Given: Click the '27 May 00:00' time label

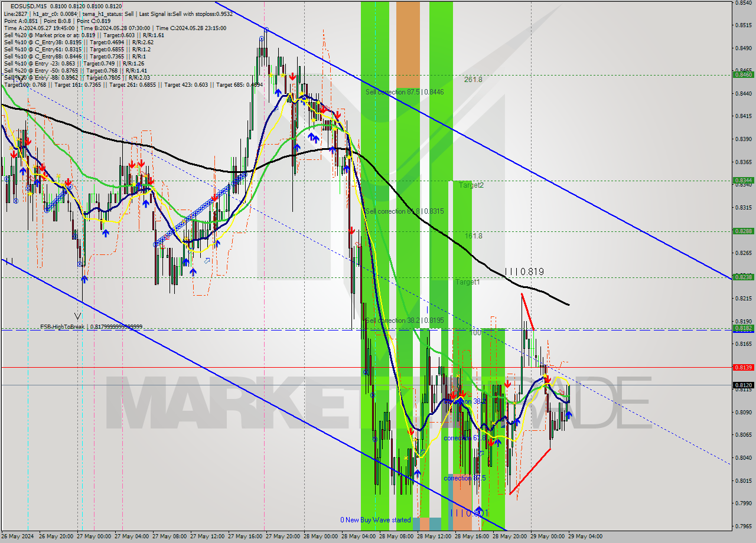Looking at the screenshot, I should pos(95,537).
